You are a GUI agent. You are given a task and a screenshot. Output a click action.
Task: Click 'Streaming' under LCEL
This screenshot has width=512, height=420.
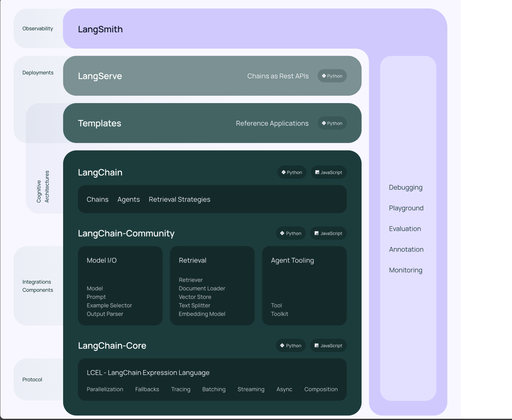pos(251,389)
